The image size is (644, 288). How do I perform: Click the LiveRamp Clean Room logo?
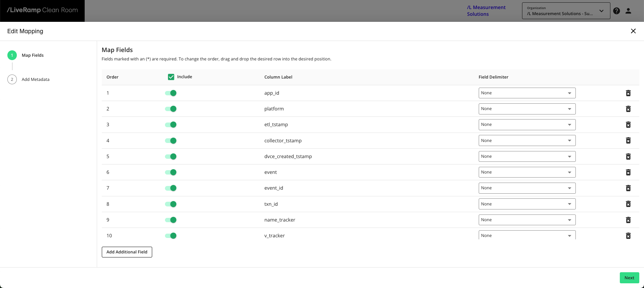(42, 10)
